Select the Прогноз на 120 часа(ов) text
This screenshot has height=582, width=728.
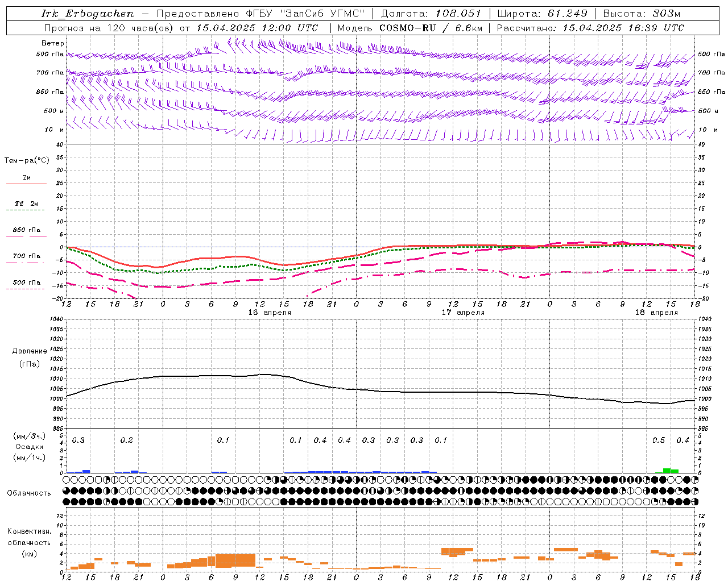110,28
